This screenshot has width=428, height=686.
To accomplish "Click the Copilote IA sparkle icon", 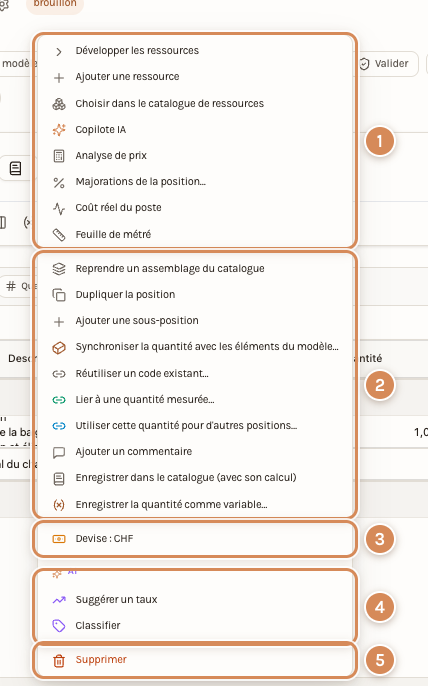I will click(59, 130).
